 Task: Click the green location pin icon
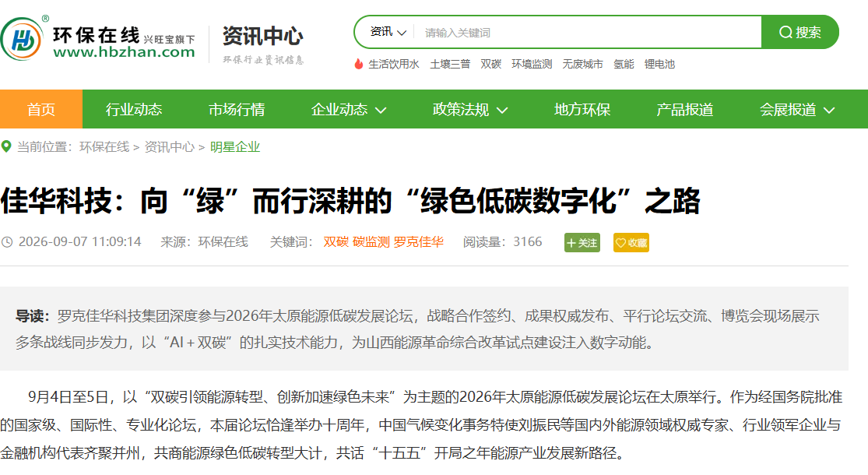coord(6,146)
